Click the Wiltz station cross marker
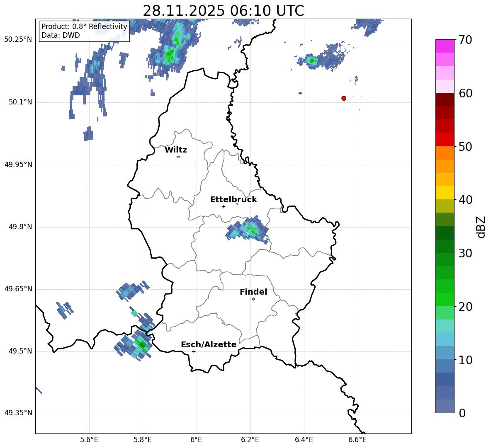 (x=178, y=157)
